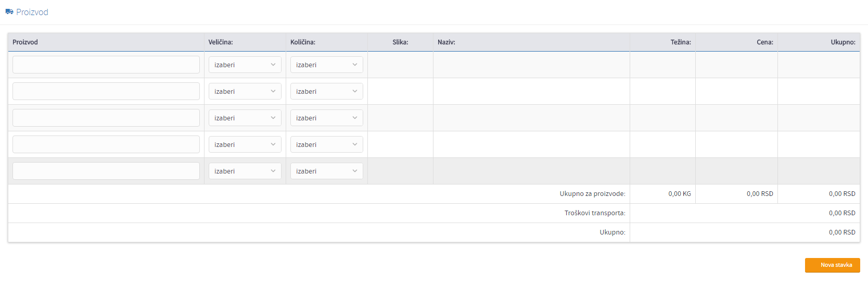Expand the fifth row Količina dropdown
The width and height of the screenshot is (868, 283).
coord(326,171)
